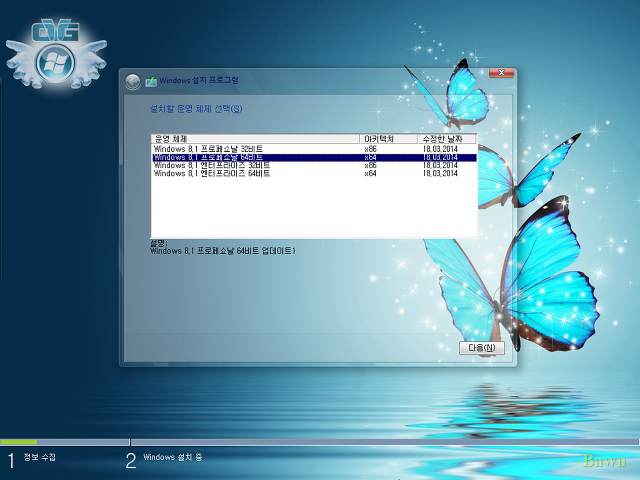
Task: Sort by the 운영 체제 column header
Action: coord(256,139)
